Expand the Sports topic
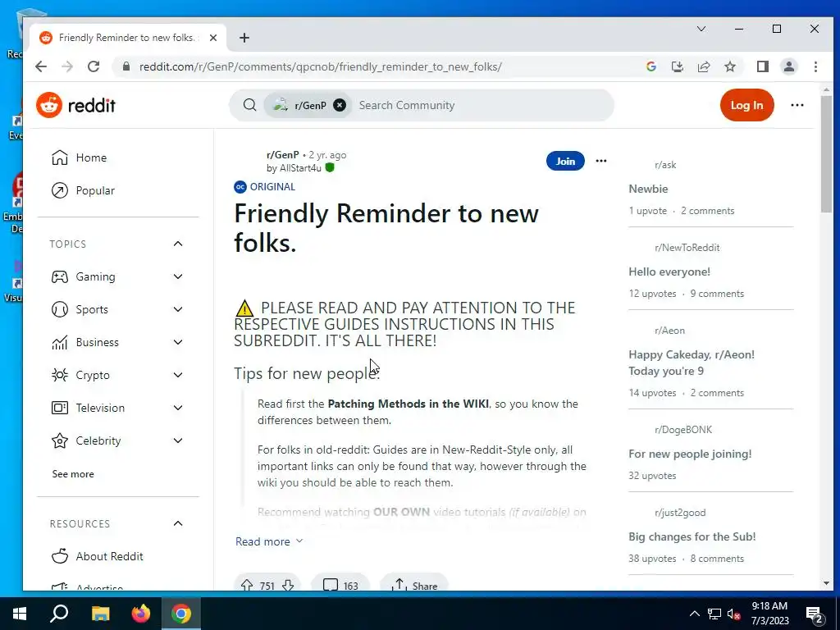The image size is (840, 630). click(178, 309)
